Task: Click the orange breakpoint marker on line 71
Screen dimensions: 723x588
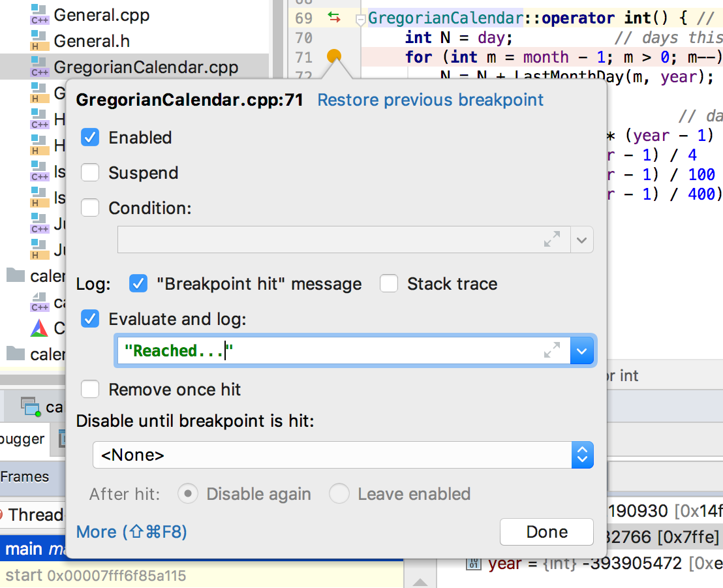Action: tap(334, 57)
